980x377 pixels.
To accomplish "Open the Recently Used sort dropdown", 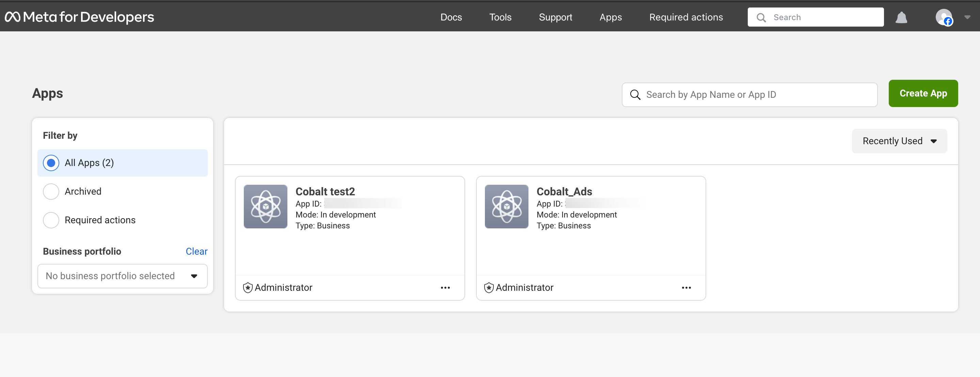I will pos(899,141).
